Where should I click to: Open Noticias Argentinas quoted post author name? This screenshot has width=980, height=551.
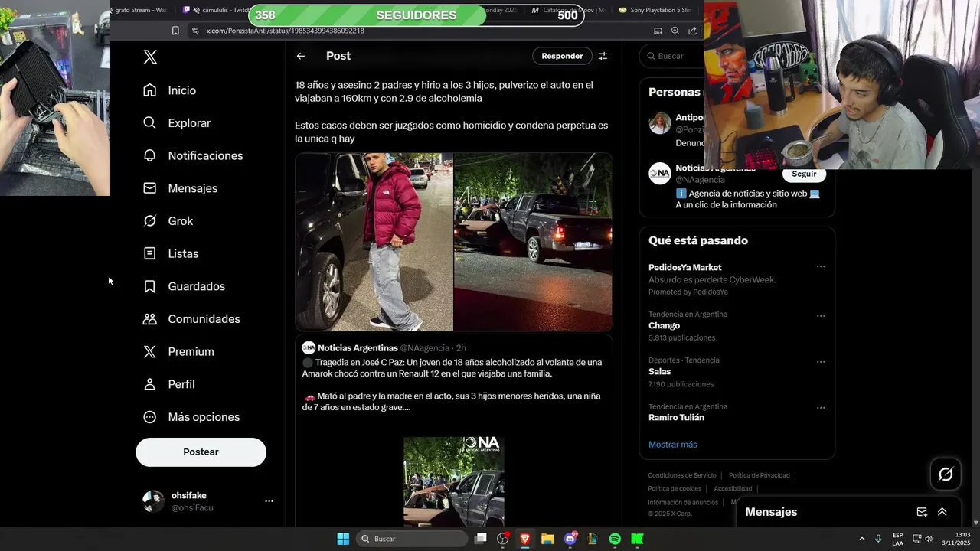click(358, 348)
